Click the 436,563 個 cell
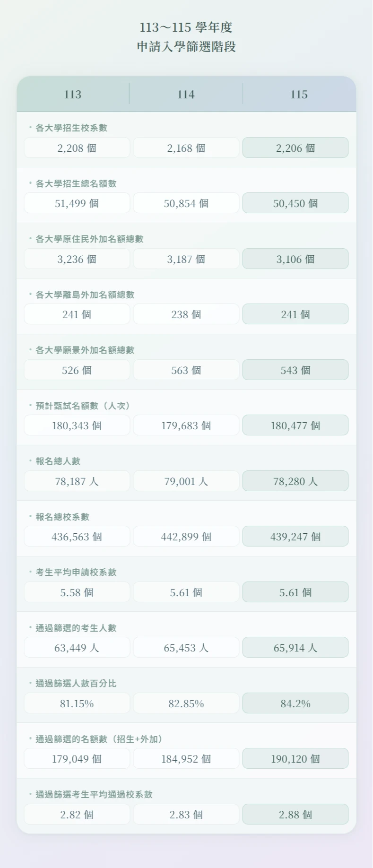The width and height of the screenshot is (373, 868). click(77, 537)
